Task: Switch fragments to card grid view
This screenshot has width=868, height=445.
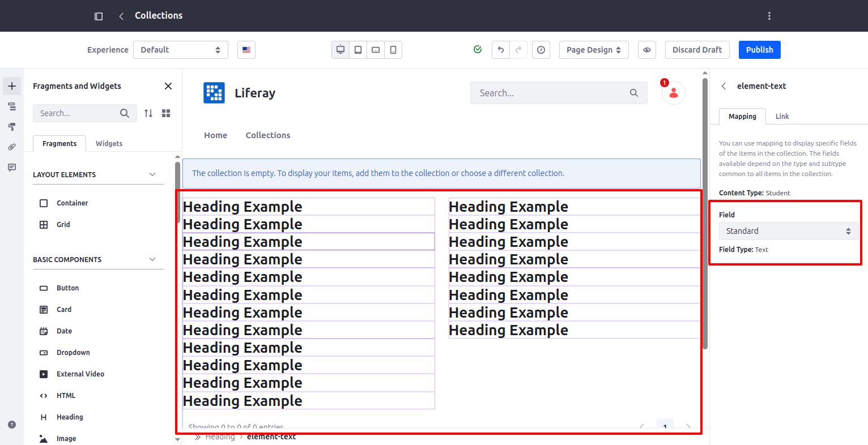Action: coord(166,113)
